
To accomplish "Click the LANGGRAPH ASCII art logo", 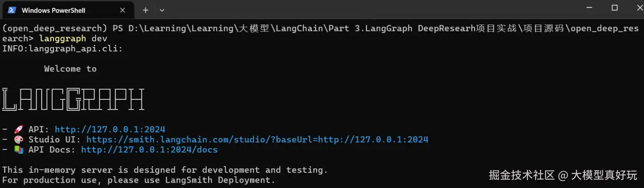I will pos(73,99).
